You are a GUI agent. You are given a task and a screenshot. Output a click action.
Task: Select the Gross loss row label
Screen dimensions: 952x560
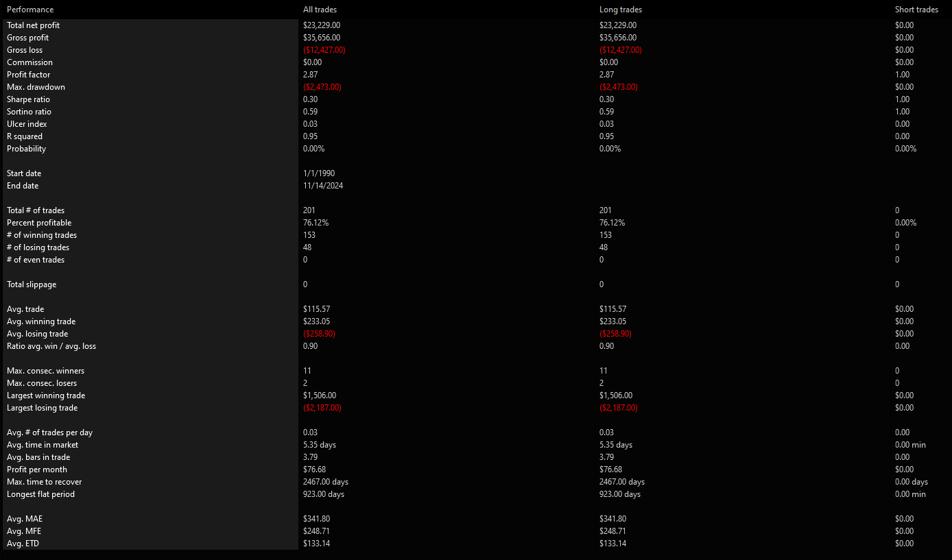click(25, 50)
